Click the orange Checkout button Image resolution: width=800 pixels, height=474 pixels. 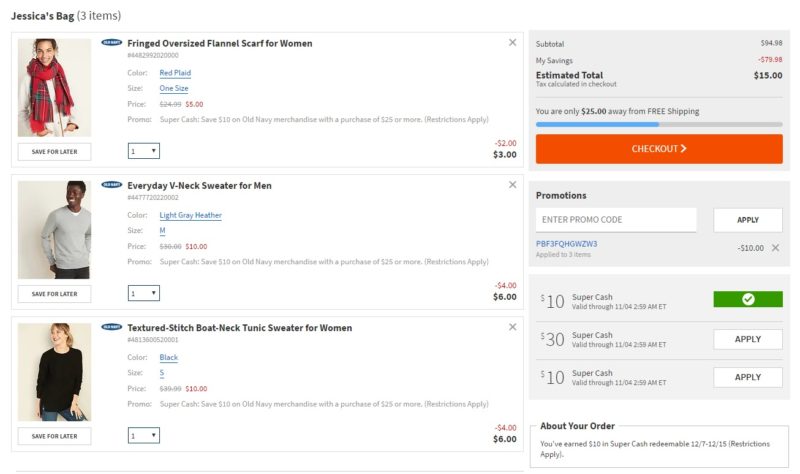pos(659,149)
